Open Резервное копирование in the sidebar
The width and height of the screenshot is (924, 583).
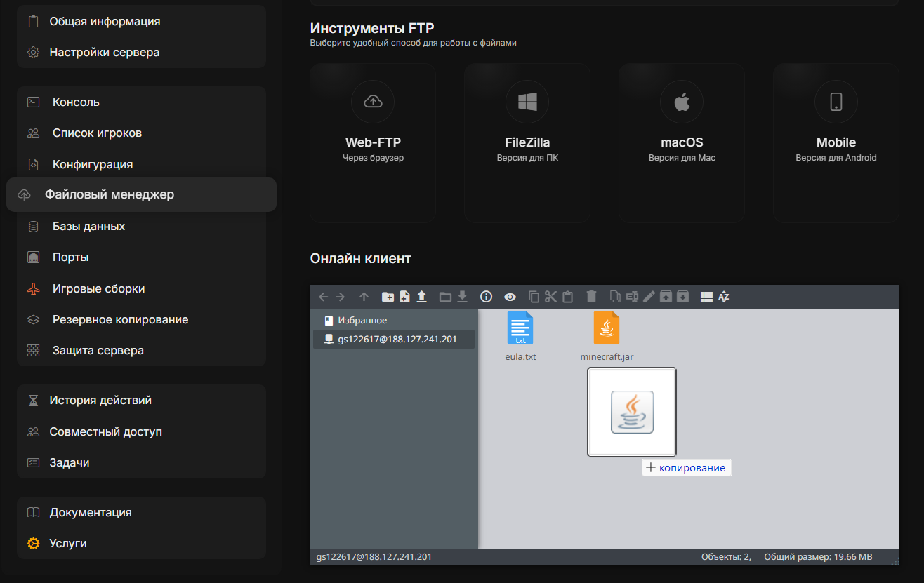click(141, 319)
